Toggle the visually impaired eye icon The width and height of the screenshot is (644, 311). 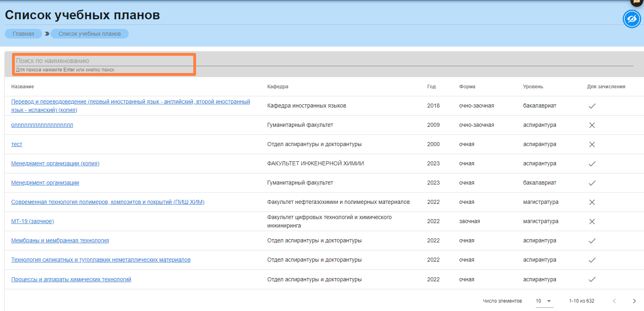click(x=632, y=19)
